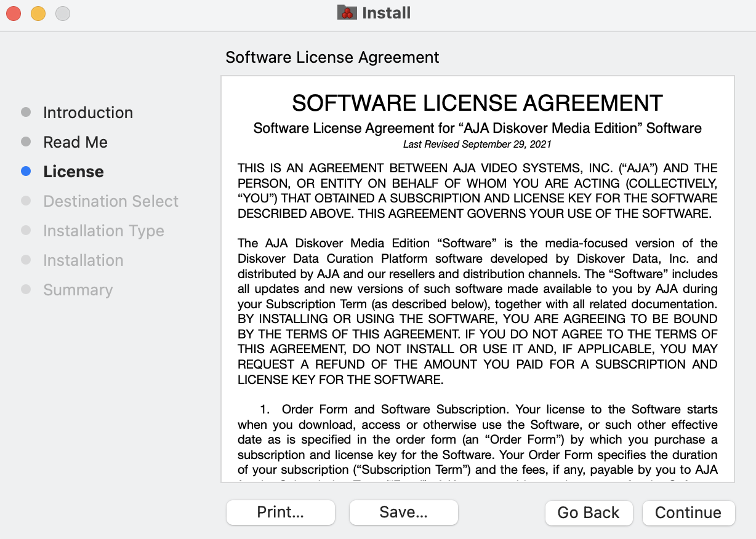
Task: Select the Installation Type step
Action: 103,231
